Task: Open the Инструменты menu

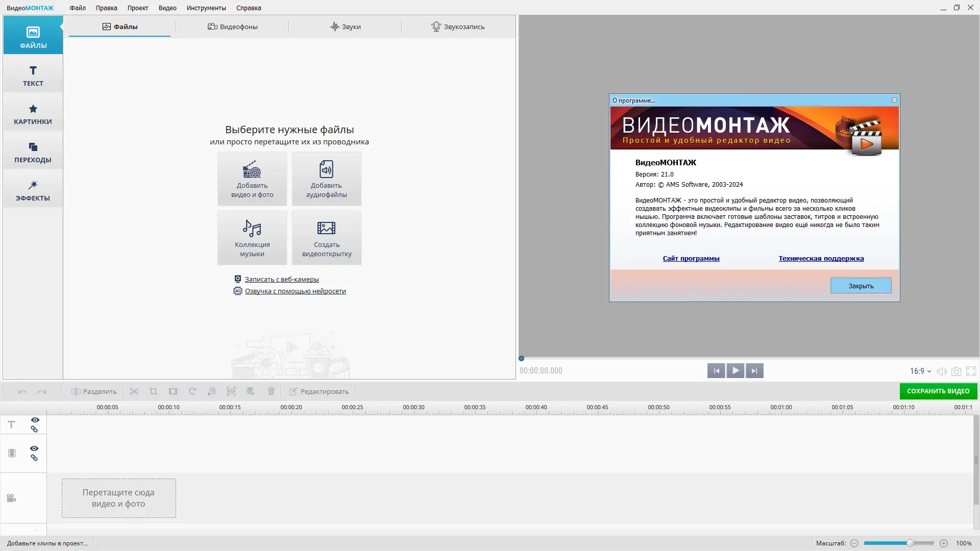Action: pos(206,8)
